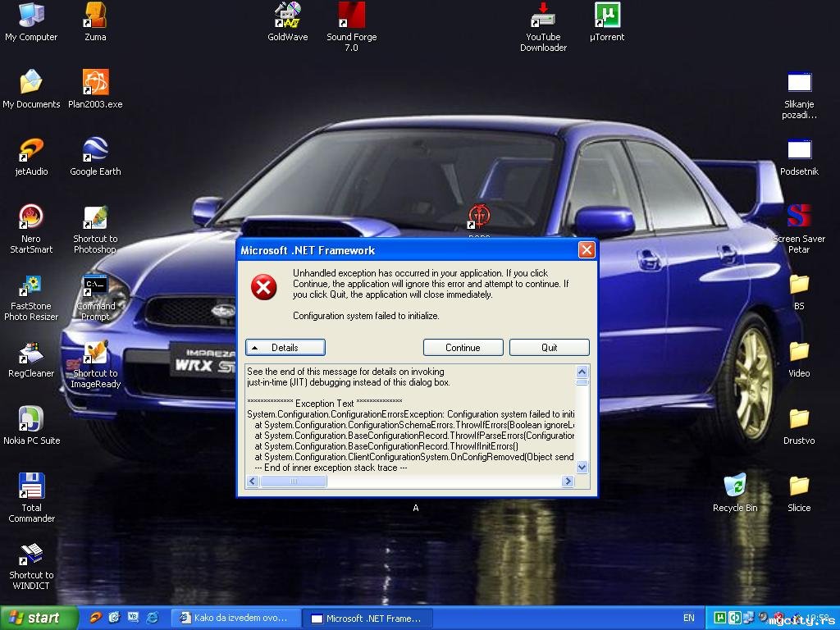Viewport: 840px width, 630px height.
Task: Open My Documents folder icon
Action: (31, 89)
